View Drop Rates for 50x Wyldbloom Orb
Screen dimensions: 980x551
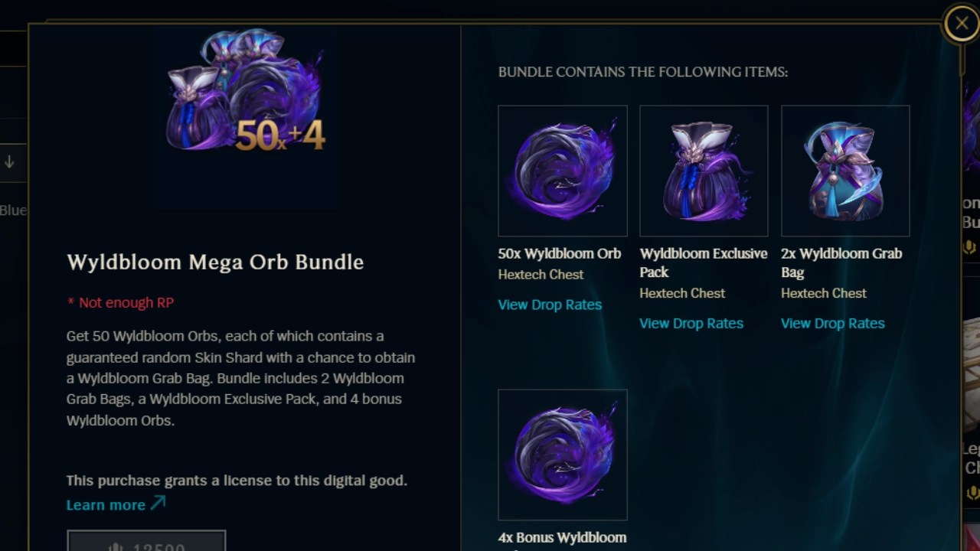click(x=550, y=305)
